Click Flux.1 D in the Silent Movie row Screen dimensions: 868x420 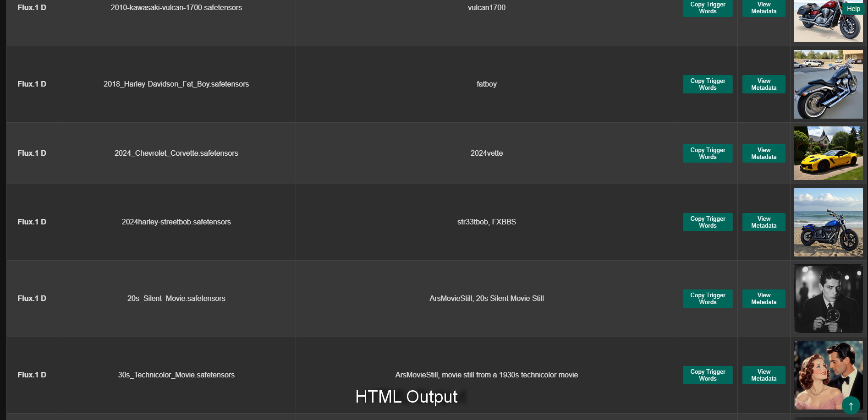(32, 298)
